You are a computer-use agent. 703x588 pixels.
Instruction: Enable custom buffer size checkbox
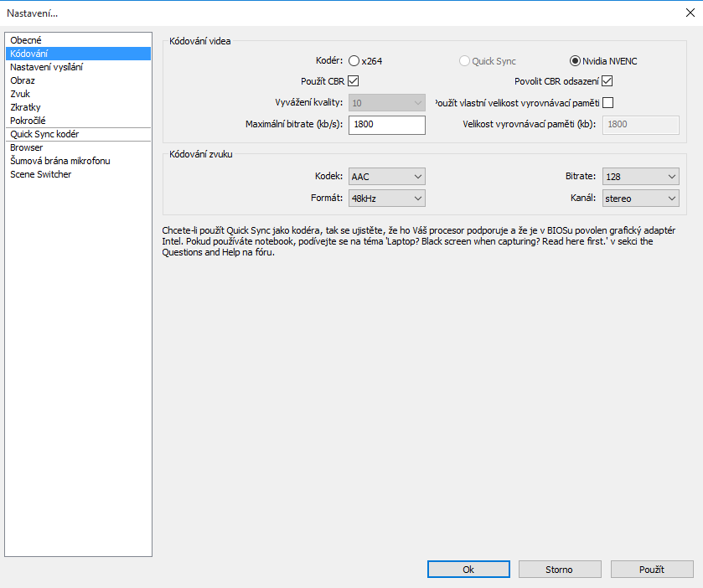pos(607,103)
